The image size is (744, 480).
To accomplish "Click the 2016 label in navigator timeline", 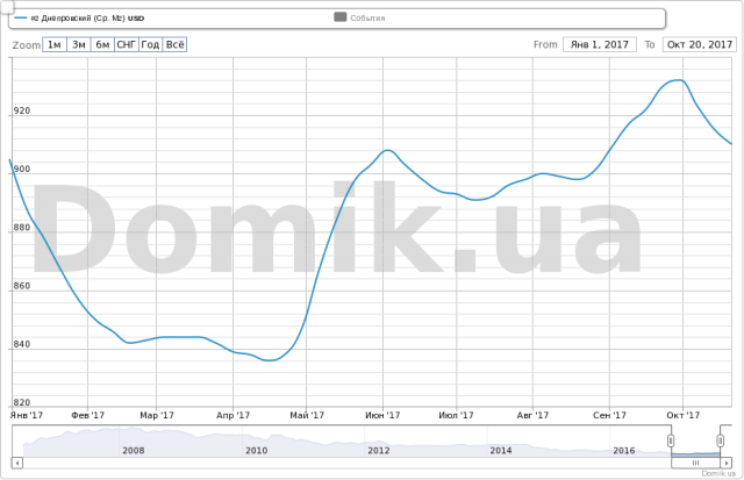I will click(624, 450).
